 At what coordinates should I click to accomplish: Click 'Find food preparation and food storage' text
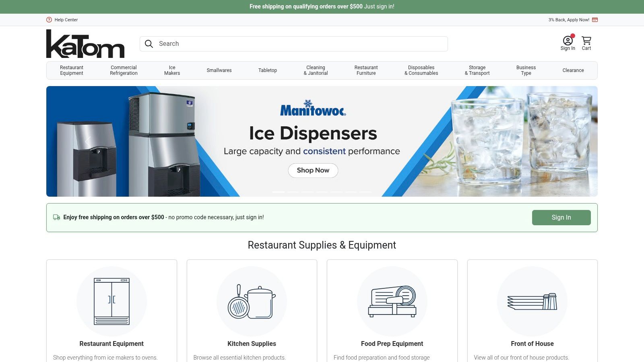click(382, 358)
